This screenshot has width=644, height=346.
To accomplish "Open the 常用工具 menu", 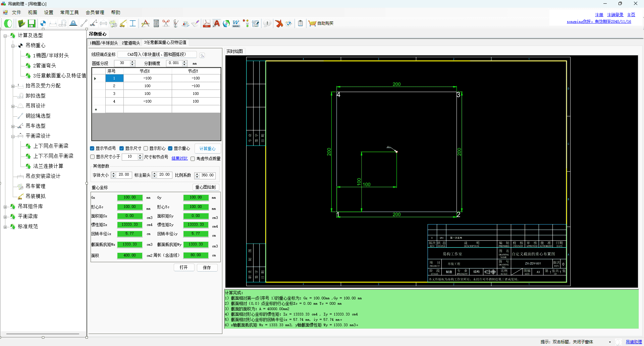I will coord(69,12).
